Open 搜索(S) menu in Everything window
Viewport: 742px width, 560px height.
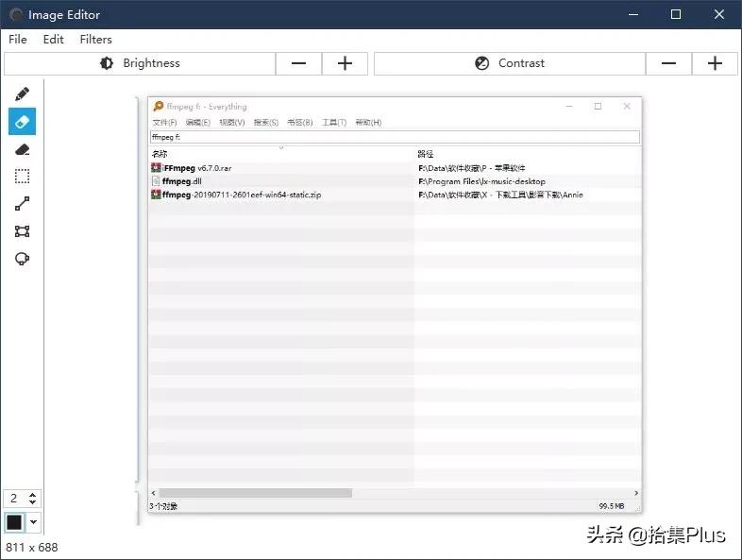[266, 123]
